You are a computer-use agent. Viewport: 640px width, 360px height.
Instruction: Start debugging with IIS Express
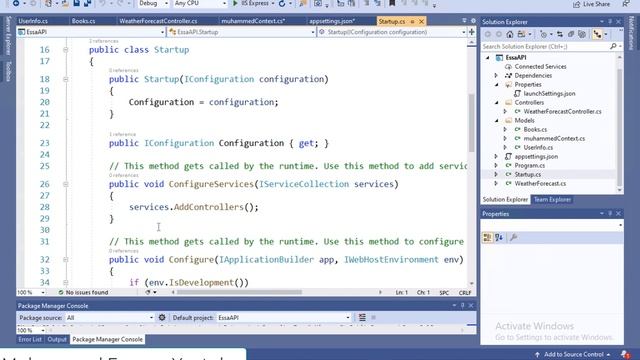250,3
